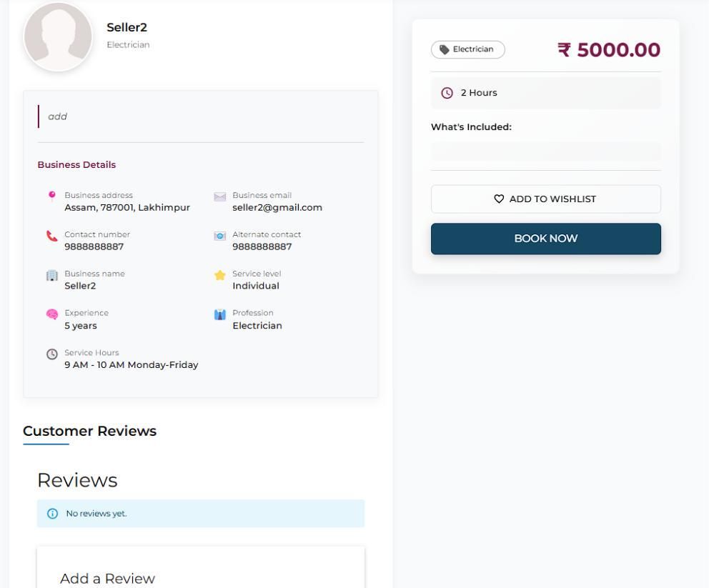Click the alternate contact card icon

pos(220,236)
